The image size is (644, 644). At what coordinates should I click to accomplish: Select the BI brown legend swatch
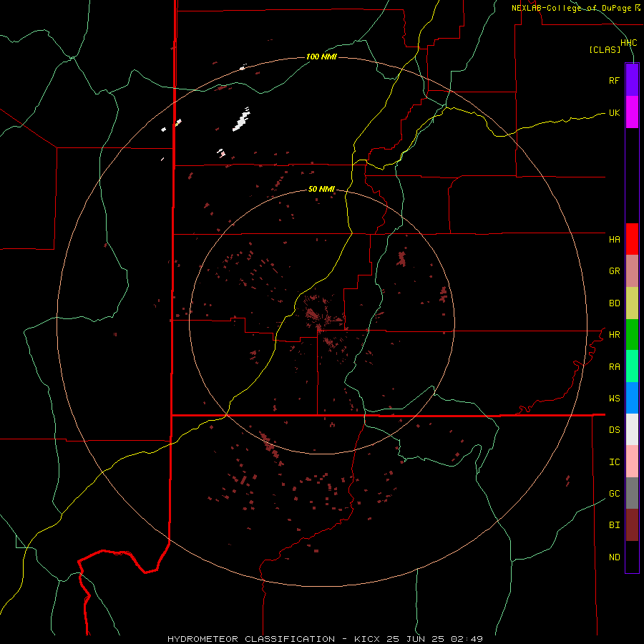pos(632,525)
